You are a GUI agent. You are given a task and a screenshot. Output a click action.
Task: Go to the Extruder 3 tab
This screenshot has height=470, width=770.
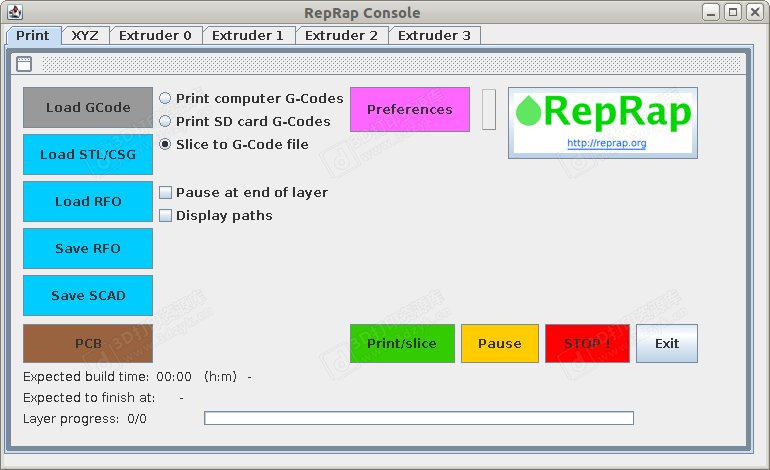pos(434,35)
